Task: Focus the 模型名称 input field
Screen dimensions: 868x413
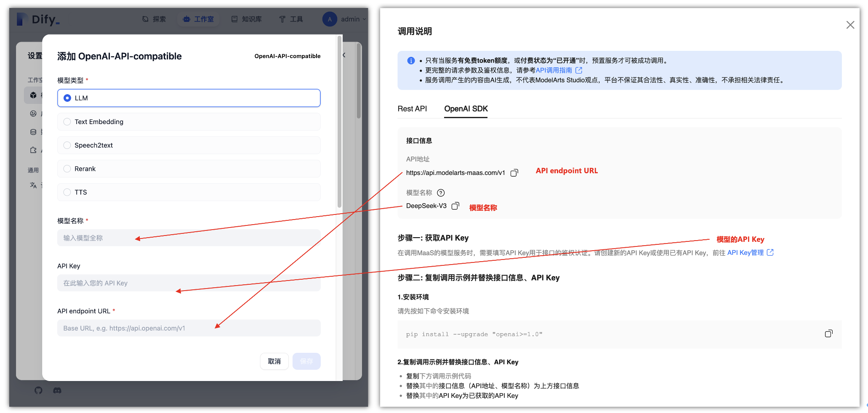Action: 189,238
